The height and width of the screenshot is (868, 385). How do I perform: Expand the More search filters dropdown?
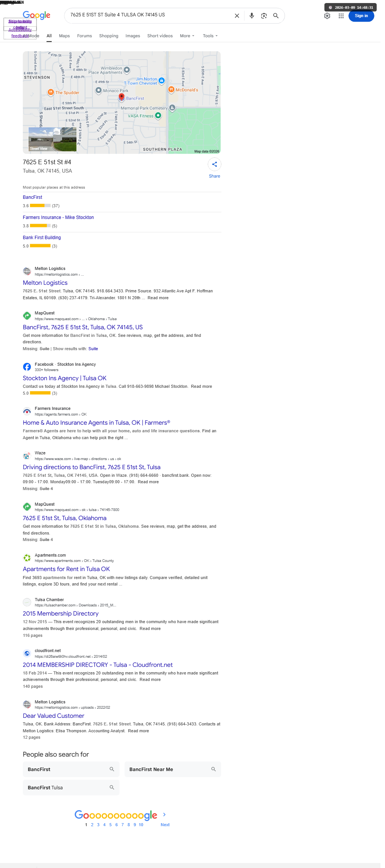(x=187, y=36)
